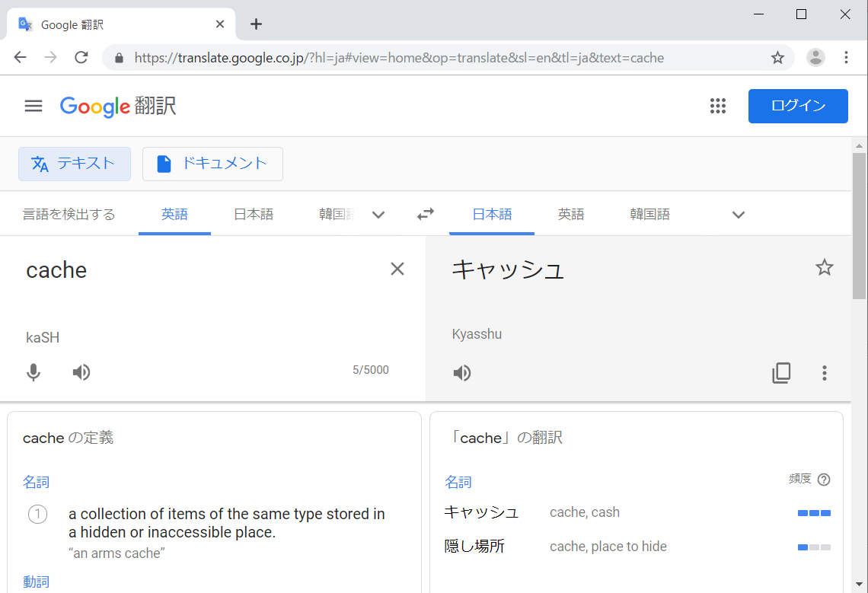View site lock security info

tap(119, 58)
